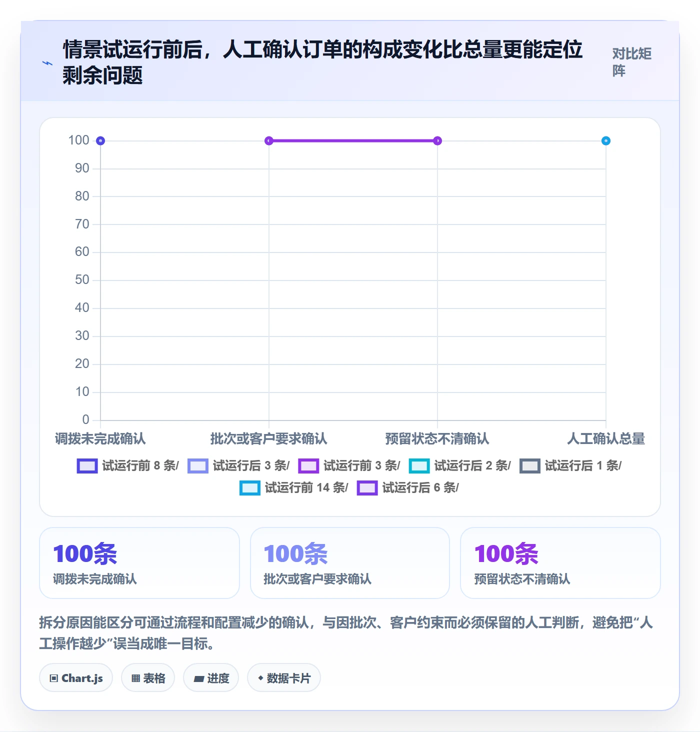The width and height of the screenshot is (700, 732).
Task: Click data point above 人工确认总量
Action: [606, 141]
